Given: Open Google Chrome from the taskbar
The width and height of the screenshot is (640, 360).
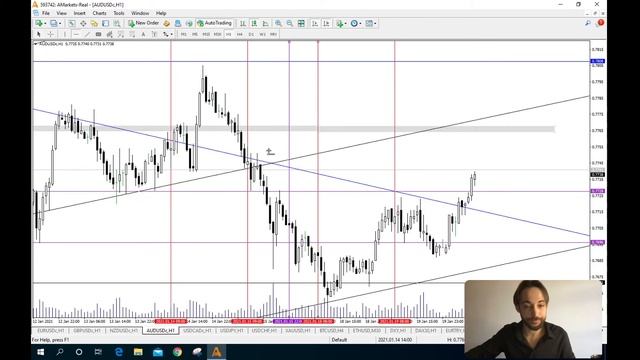Looking at the screenshot, I should coord(177,352).
